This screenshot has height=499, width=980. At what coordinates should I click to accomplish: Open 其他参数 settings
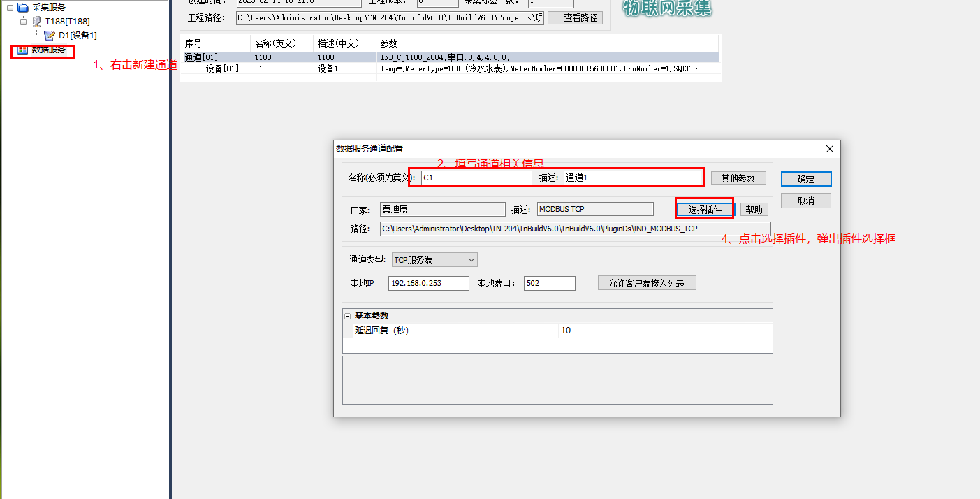tap(738, 178)
